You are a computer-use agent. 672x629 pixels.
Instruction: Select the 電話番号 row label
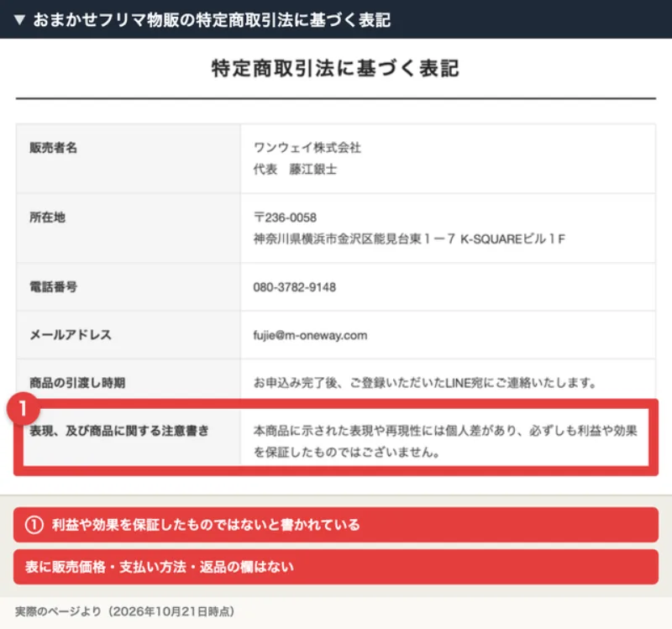(x=53, y=286)
